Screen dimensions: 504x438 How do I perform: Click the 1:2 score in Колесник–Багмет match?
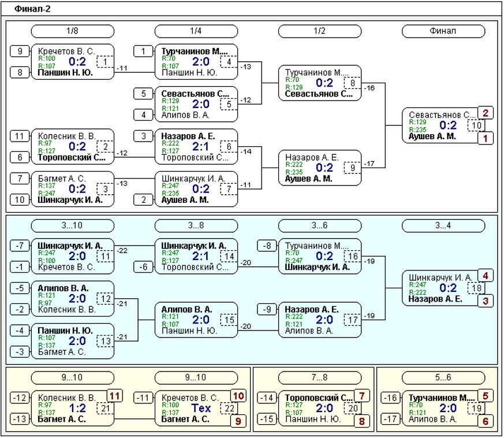click(x=77, y=408)
